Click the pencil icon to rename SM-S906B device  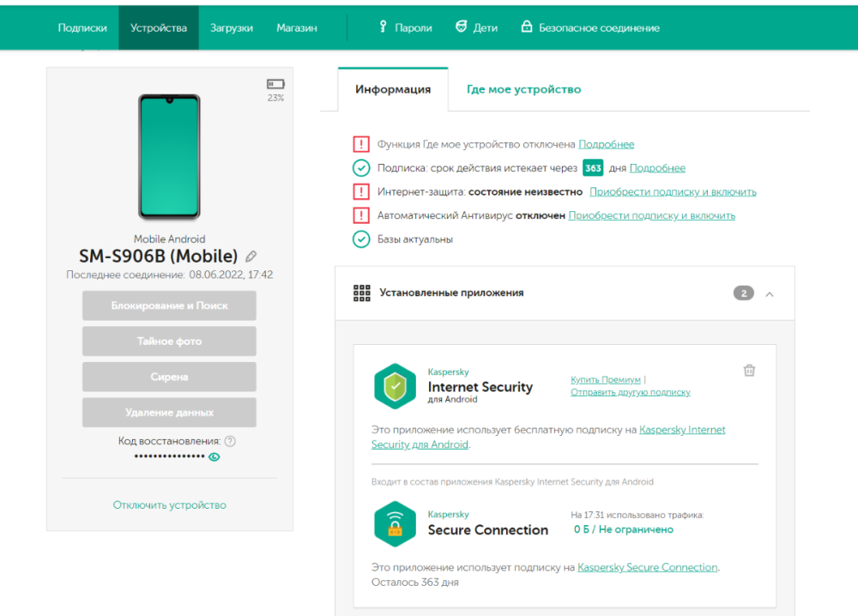coord(250,256)
